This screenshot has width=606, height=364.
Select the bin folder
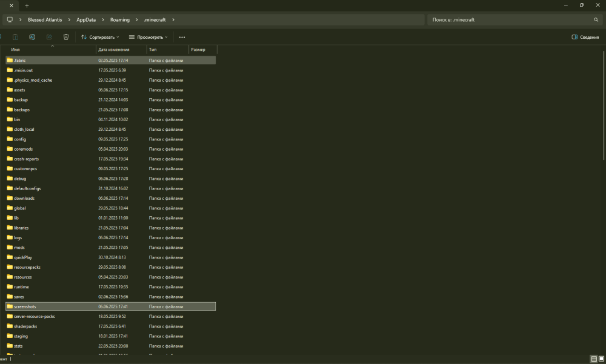110,119
